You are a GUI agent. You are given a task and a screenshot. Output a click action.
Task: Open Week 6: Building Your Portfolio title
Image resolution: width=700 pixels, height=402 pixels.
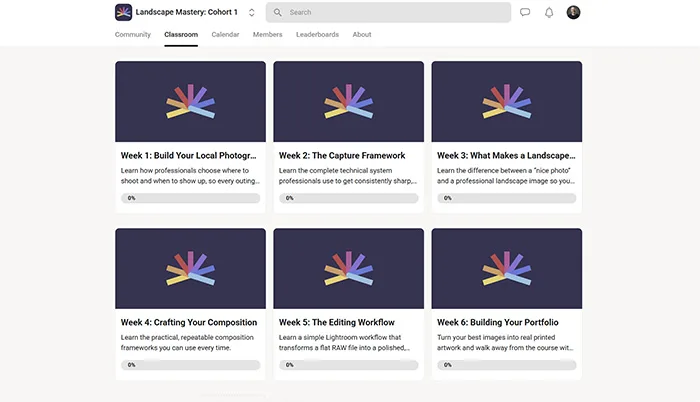coord(497,322)
